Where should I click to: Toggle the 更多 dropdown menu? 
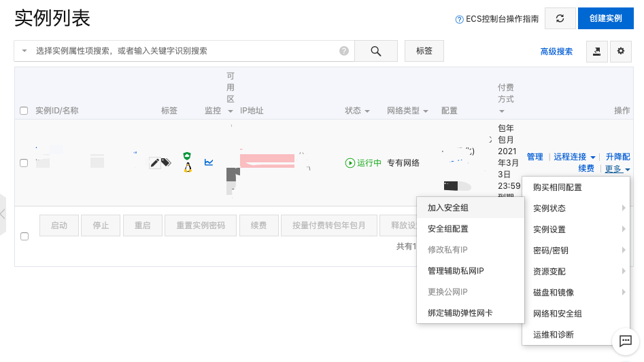tap(617, 168)
